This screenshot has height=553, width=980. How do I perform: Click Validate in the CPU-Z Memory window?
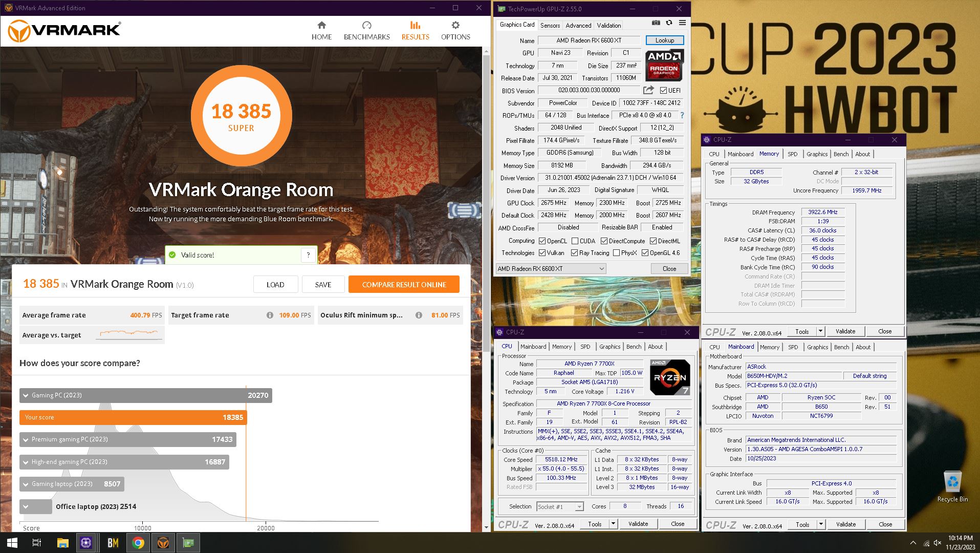[845, 331]
